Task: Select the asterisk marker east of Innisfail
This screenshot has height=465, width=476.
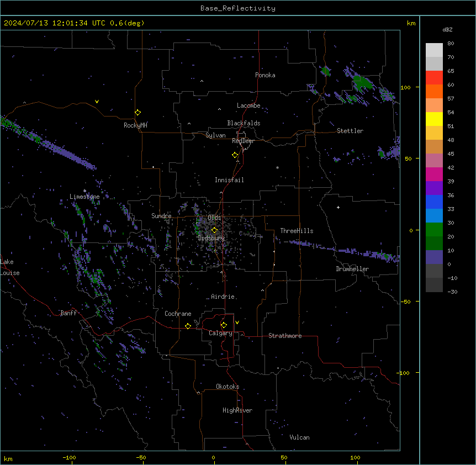Action: tap(277, 167)
